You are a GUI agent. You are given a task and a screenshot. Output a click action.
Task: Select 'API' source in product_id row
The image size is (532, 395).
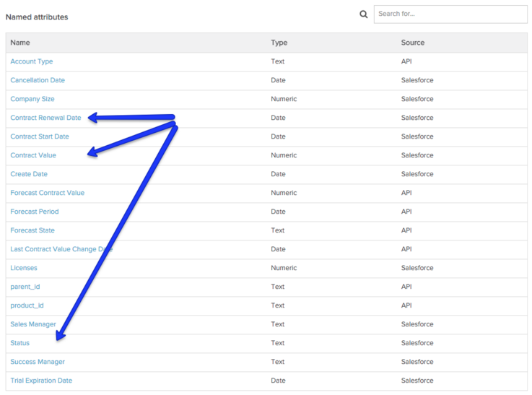pos(406,305)
